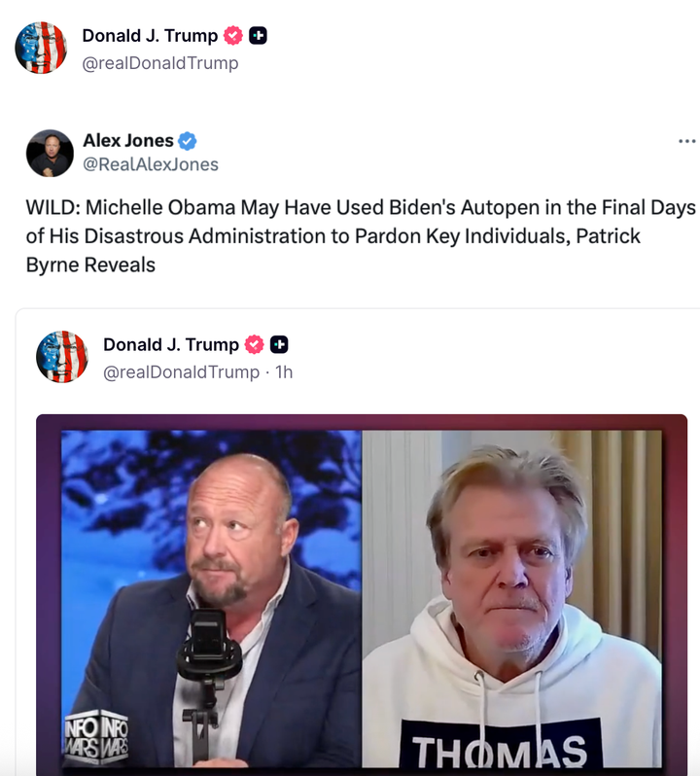Open the Alex Jones profile avatar
The width and height of the screenshot is (700, 776).
tap(50, 153)
